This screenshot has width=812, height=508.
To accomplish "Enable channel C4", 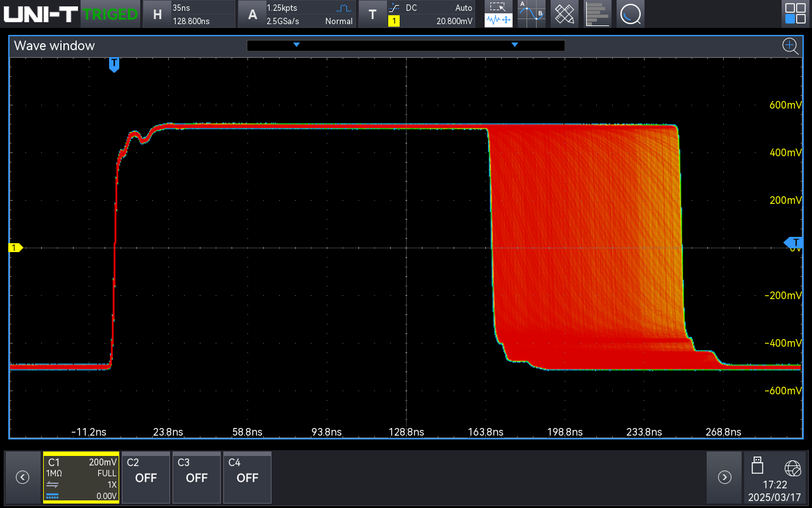I will tap(247, 477).
